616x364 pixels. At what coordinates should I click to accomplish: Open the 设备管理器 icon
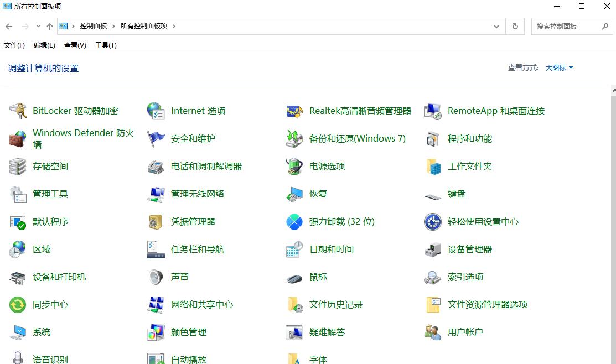coord(433,249)
